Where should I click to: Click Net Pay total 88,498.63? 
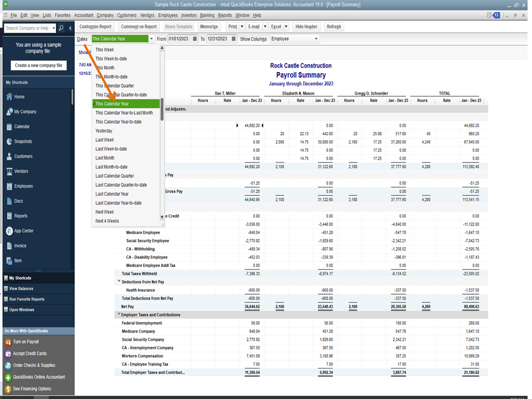[x=471, y=306]
